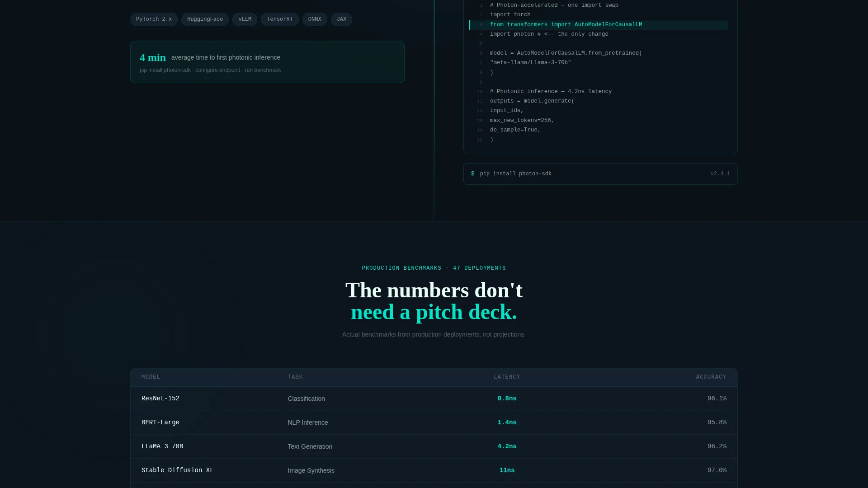Click code line 'max_new_tokens=256,'
Screen dimensions: 868x488
(x=522, y=121)
